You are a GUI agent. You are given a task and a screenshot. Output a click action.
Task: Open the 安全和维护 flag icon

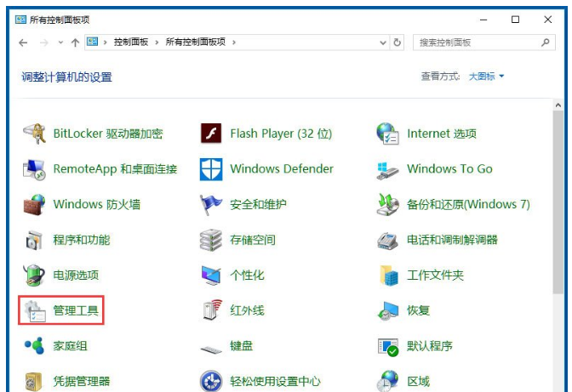(x=210, y=205)
